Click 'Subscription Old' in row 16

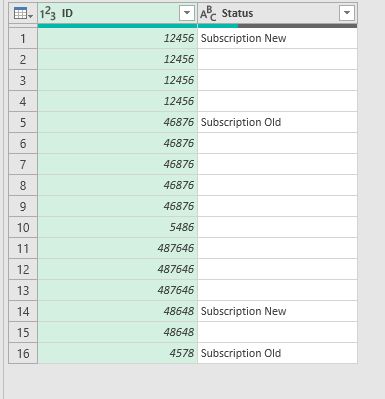[241, 353]
